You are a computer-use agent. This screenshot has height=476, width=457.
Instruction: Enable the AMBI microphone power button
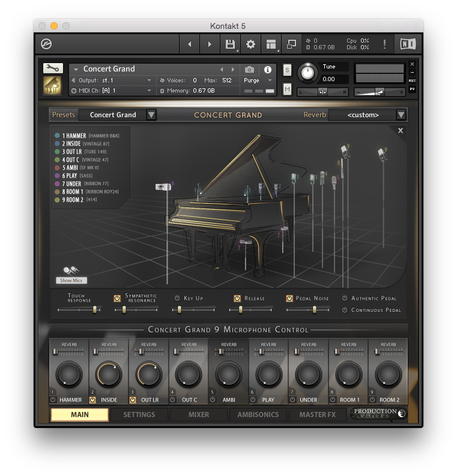tap(213, 400)
